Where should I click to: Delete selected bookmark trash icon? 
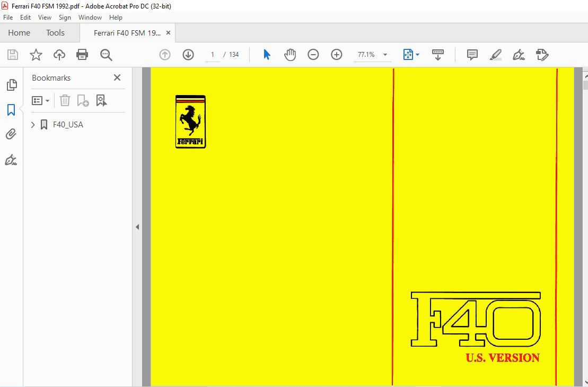tap(65, 100)
